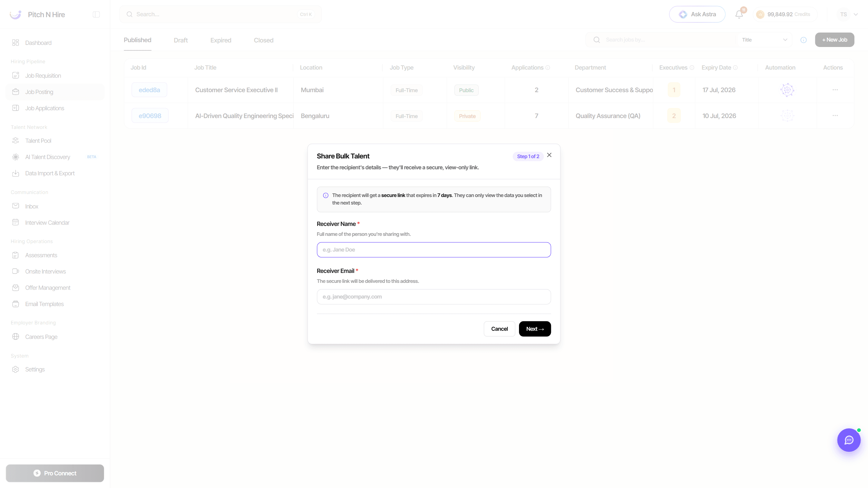The image size is (868, 488).
Task: Open the chat support bubble
Action: tap(849, 440)
